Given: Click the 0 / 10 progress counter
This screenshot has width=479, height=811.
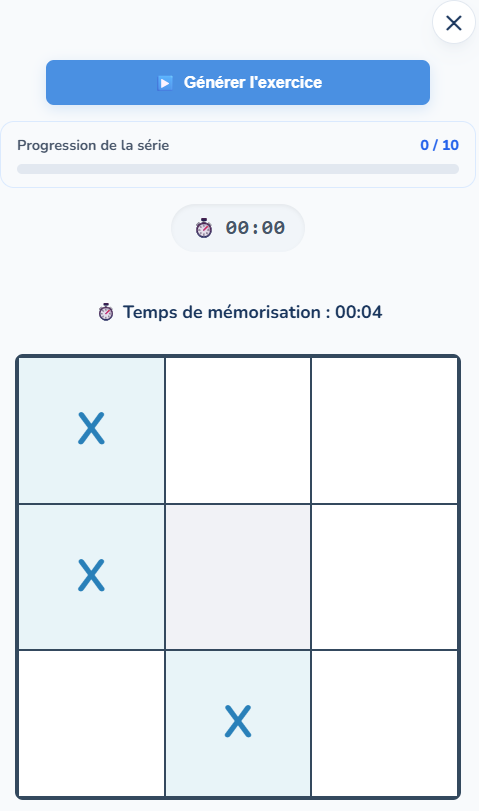Looking at the screenshot, I should pos(440,145).
